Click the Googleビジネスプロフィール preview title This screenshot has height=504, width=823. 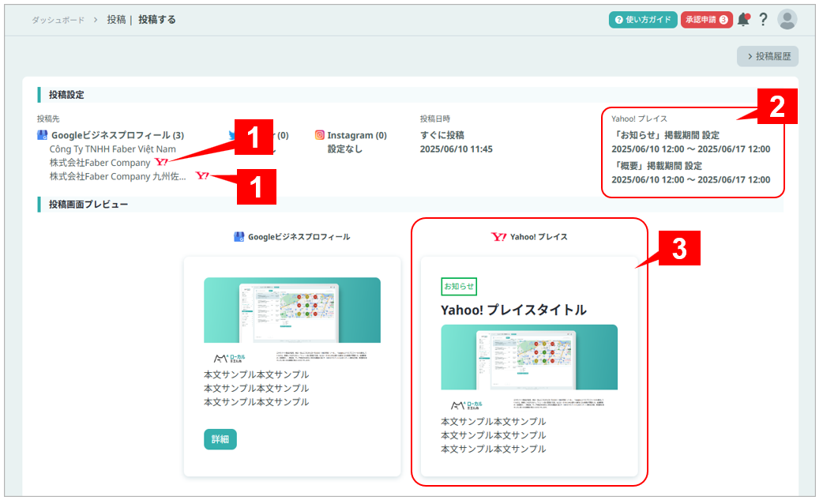(299, 237)
